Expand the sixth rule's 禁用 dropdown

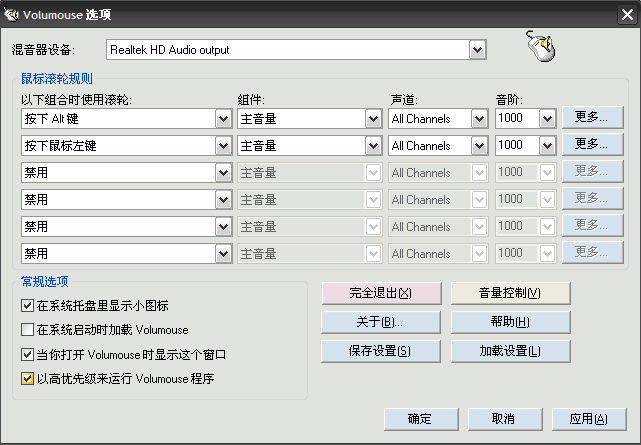point(223,254)
